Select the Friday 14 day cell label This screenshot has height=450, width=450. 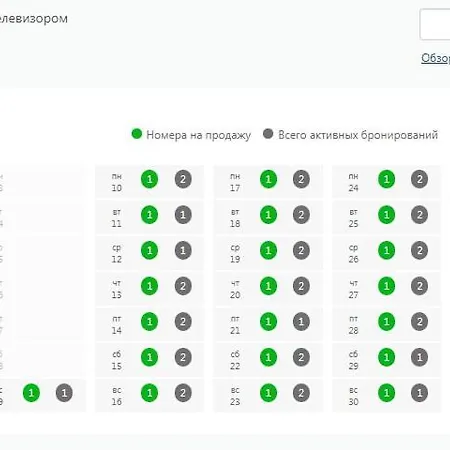pyautogui.click(x=117, y=325)
